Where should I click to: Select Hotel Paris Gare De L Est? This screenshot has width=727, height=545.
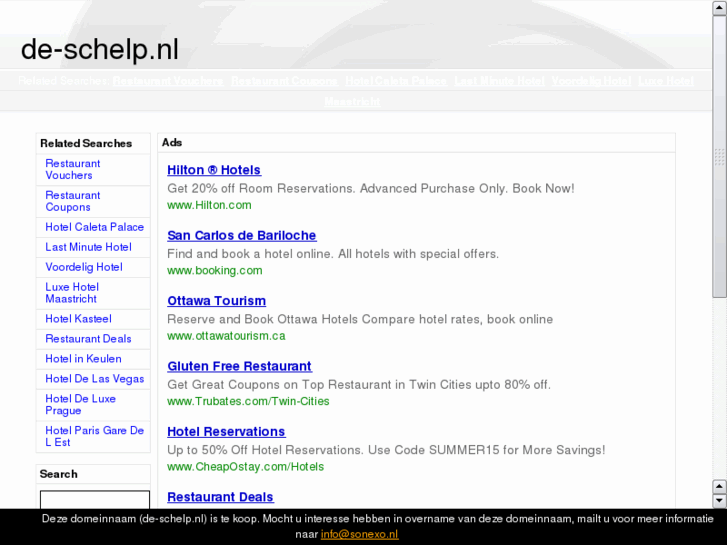95,436
